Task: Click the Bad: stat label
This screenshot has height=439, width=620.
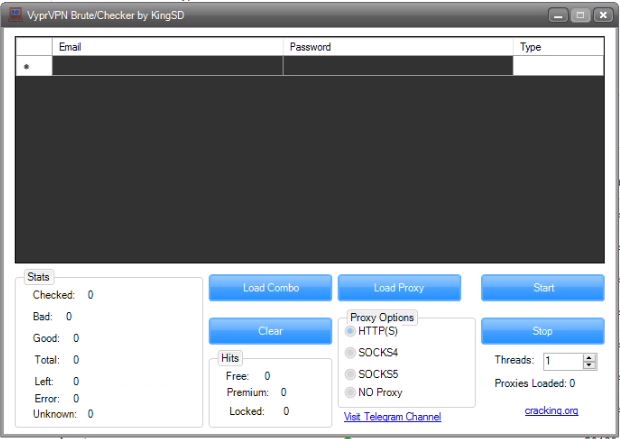Action: pos(43,316)
